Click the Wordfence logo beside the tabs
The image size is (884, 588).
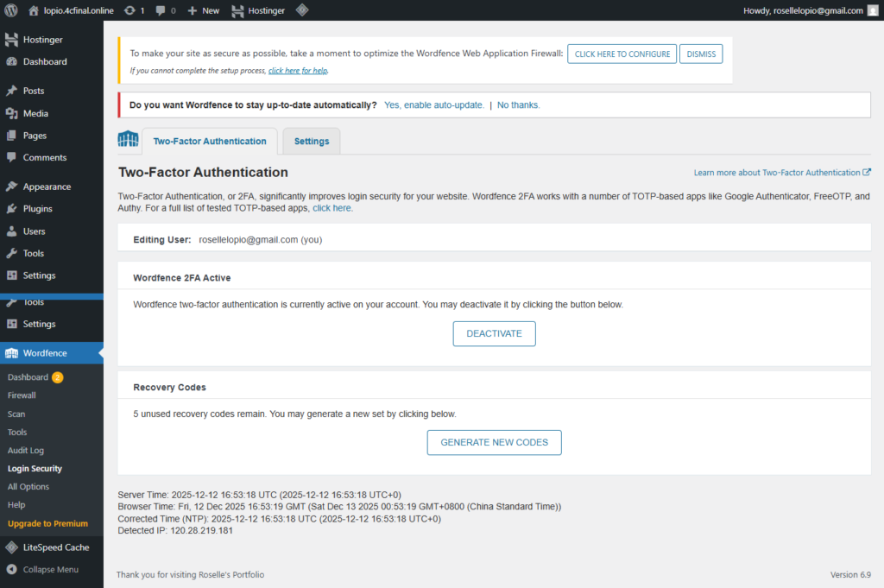(x=128, y=140)
